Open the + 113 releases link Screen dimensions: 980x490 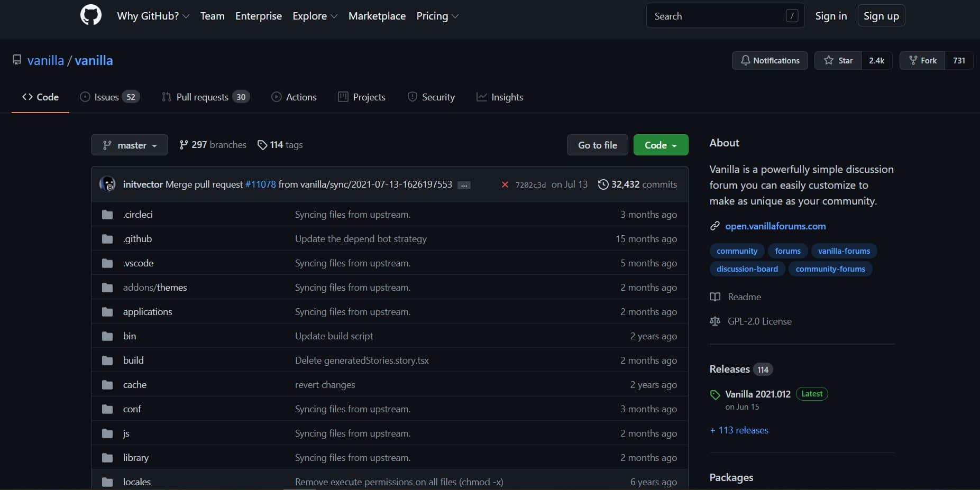click(x=739, y=430)
